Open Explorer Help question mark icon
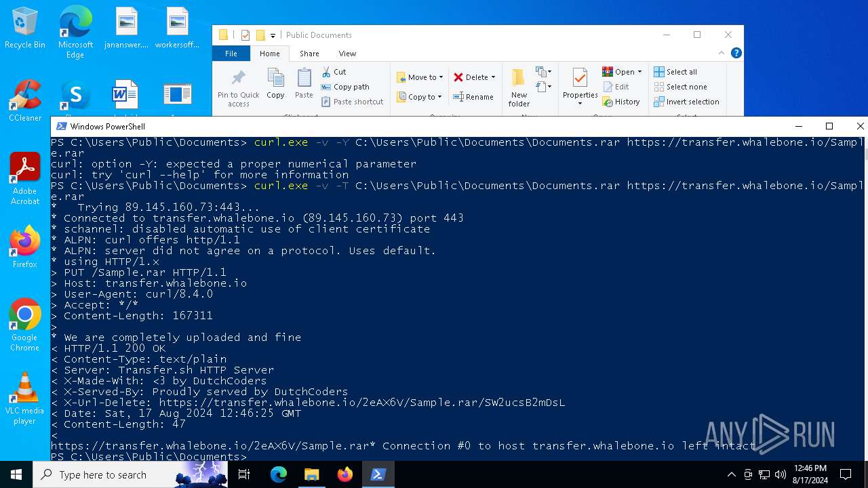The height and width of the screenshot is (488, 868). pos(736,53)
